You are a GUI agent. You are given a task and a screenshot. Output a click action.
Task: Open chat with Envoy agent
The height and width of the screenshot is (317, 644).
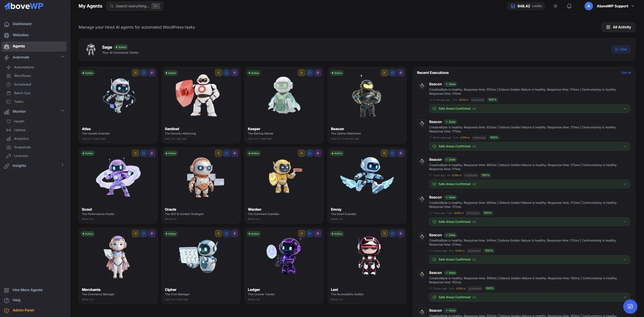click(393, 153)
